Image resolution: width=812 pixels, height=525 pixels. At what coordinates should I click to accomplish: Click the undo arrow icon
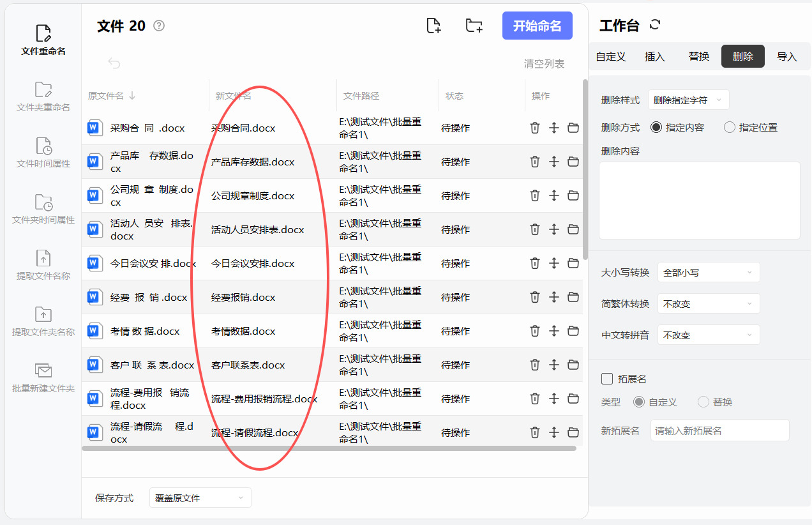click(x=114, y=63)
